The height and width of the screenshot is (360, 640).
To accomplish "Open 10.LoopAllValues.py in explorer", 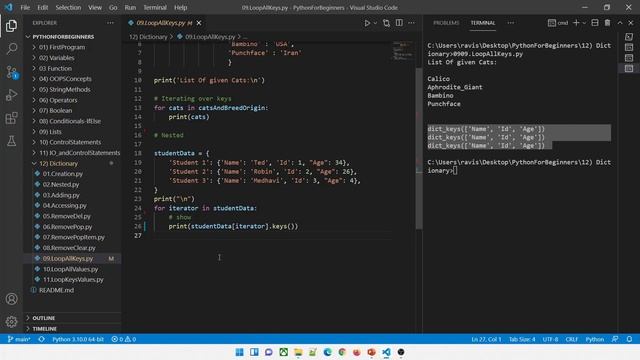I will [x=72, y=269].
